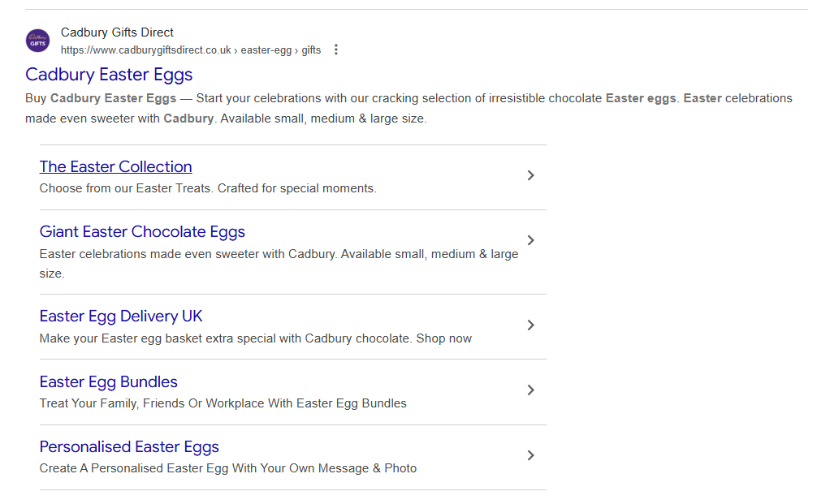Click the 'Choose from our Easter Treats' description
Viewport: 830px width, 504px height.
click(x=208, y=188)
